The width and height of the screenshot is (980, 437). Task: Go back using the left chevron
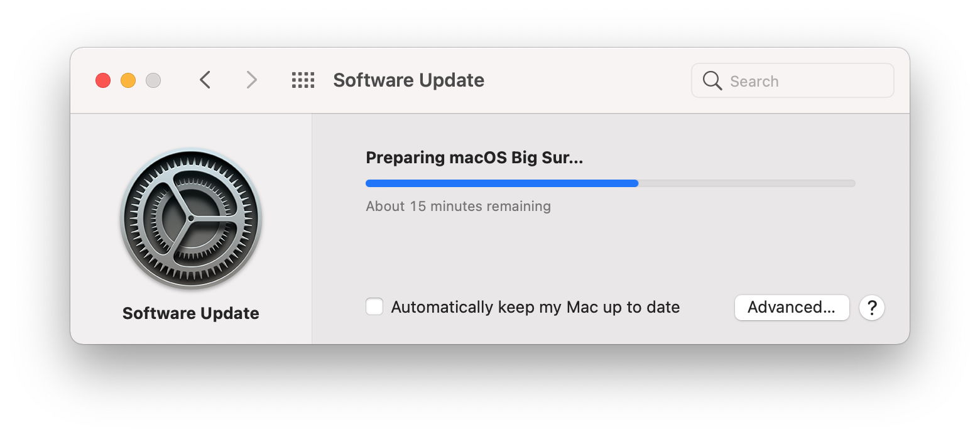click(205, 80)
